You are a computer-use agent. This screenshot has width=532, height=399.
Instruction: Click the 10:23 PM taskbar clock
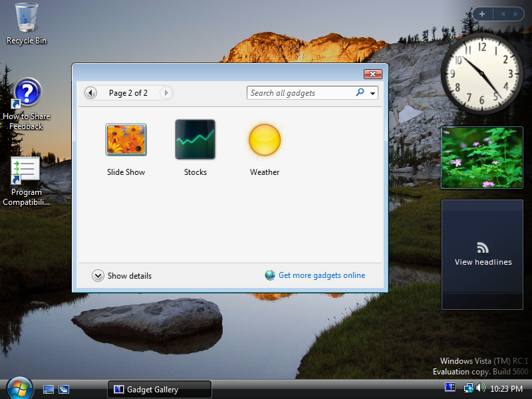click(x=506, y=389)
